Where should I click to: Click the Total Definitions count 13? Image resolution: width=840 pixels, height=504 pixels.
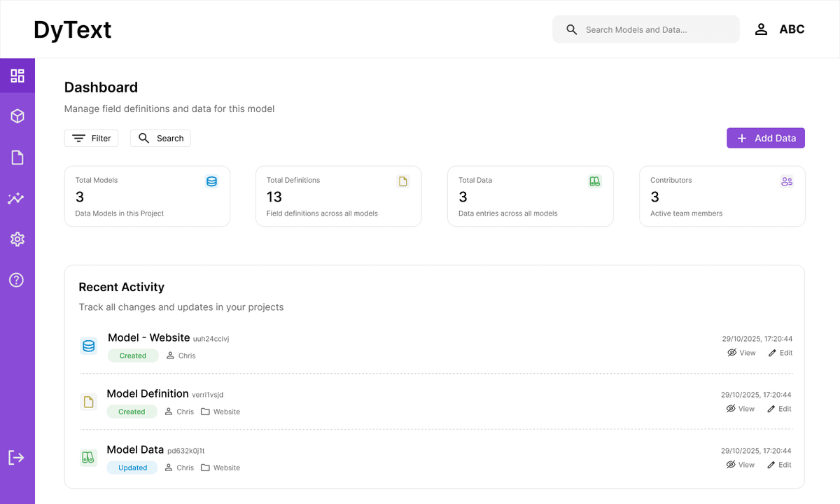click(274, 197)
